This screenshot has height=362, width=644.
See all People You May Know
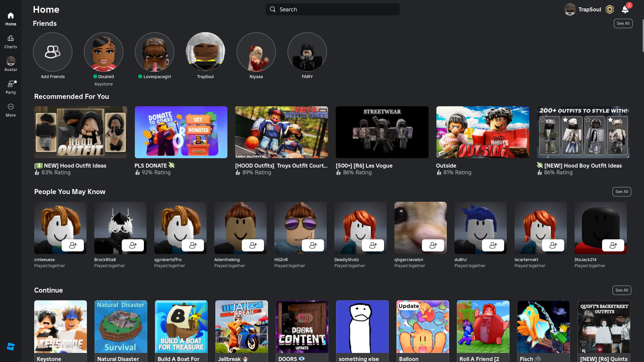[622, 192]
